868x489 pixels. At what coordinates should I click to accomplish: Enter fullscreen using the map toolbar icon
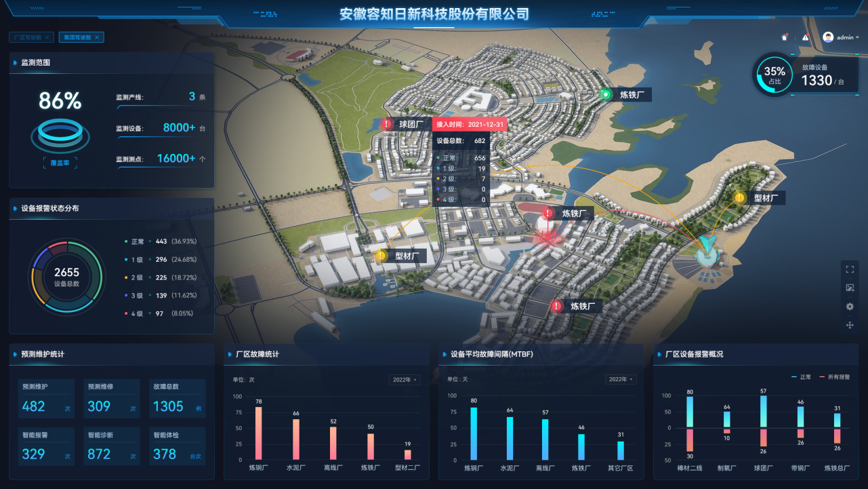[850, 269]
